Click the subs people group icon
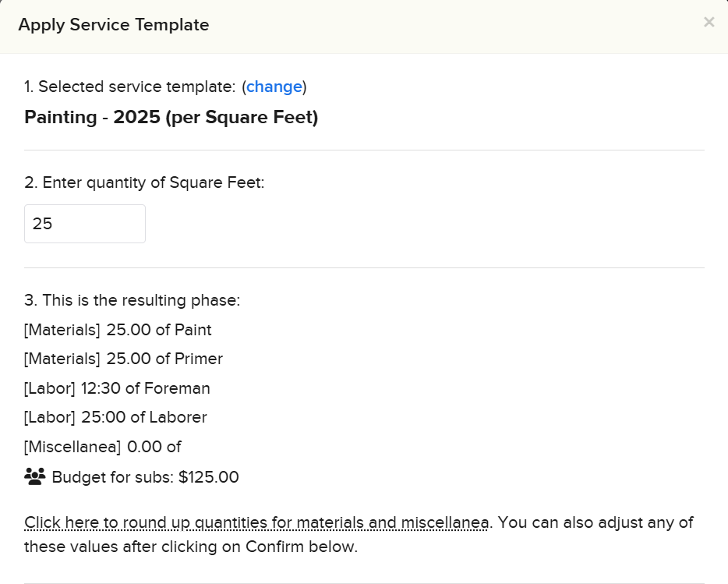Image resolution: width=728 pixels, height=584 pixels. click(x=35, y=476)
